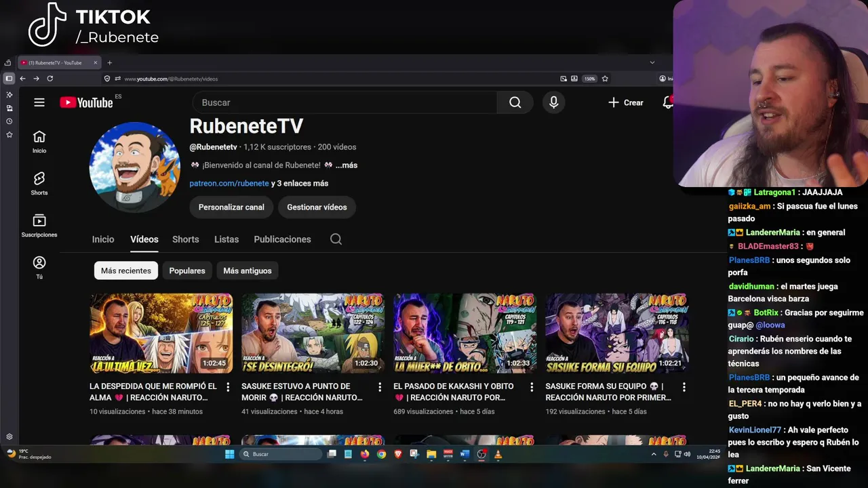Open Google Chrome from the taskbar

pos(381,454)
